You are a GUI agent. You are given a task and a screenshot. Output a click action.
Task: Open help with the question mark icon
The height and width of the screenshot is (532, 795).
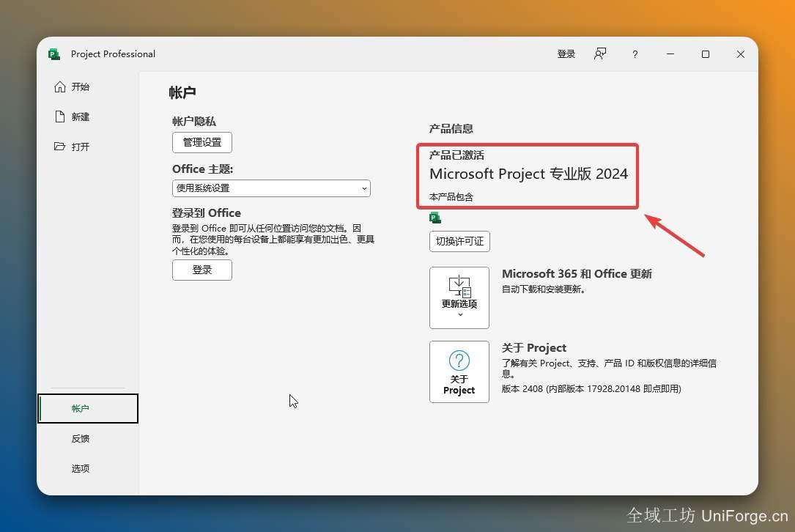[x=635, y=54]
